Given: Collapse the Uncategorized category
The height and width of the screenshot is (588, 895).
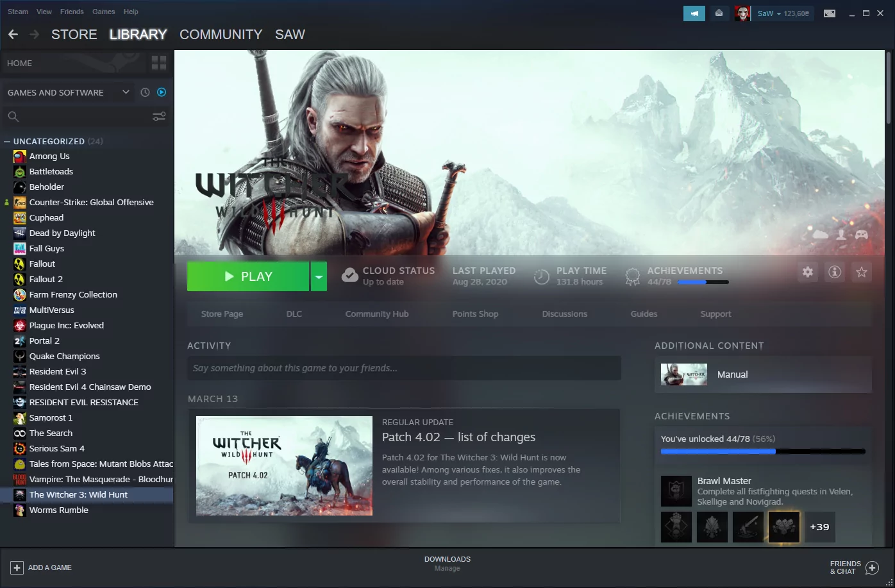Looking at the screenshot, I should coord(7,141).
